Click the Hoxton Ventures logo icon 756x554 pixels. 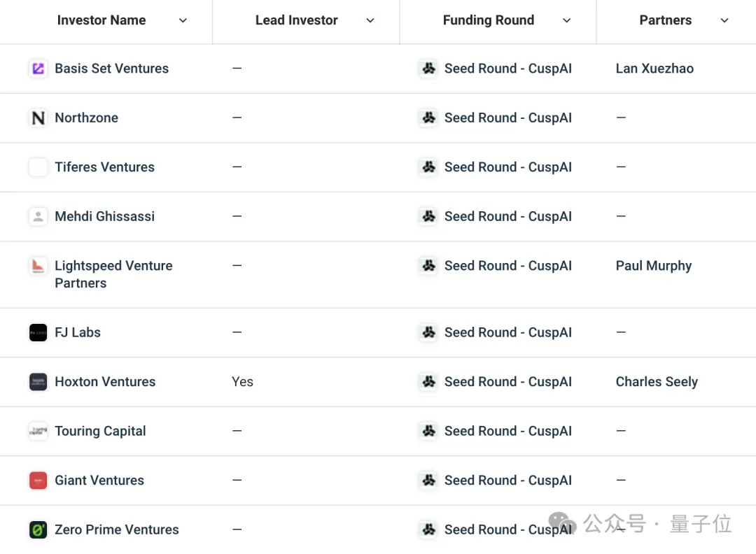pos(38,382)
